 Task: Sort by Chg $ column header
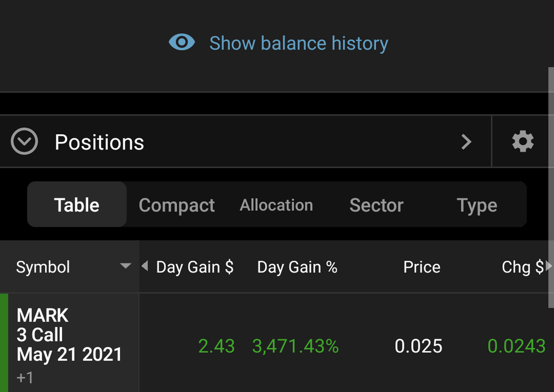point(521,267)
